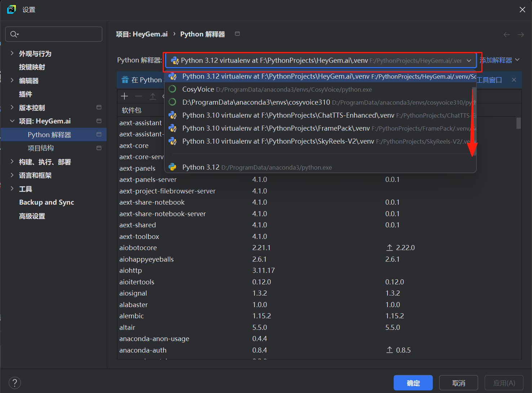532x393 pixels.
Task: Click the gift icon in the blue banner
Action: tap(125, 80)
